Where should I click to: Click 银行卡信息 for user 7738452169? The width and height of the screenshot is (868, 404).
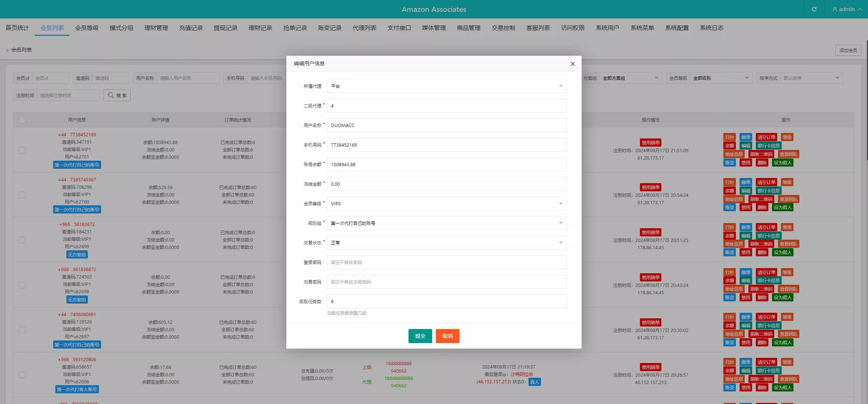(768, 146)
